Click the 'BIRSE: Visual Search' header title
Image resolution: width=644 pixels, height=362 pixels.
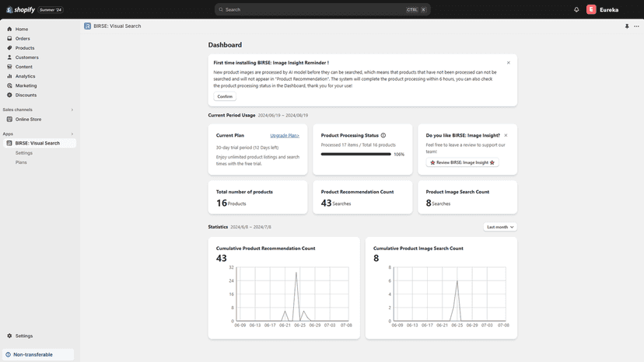[117, 26]
